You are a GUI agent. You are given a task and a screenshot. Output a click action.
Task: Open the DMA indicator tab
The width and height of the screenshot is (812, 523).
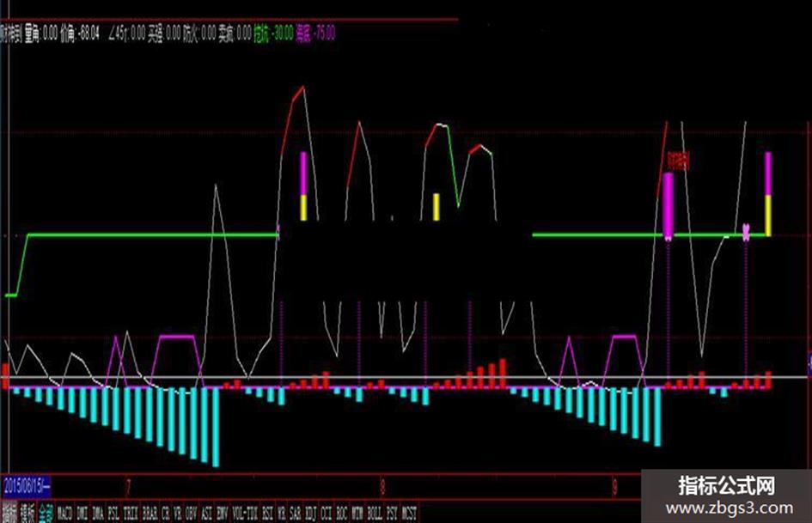click(98, 514)
